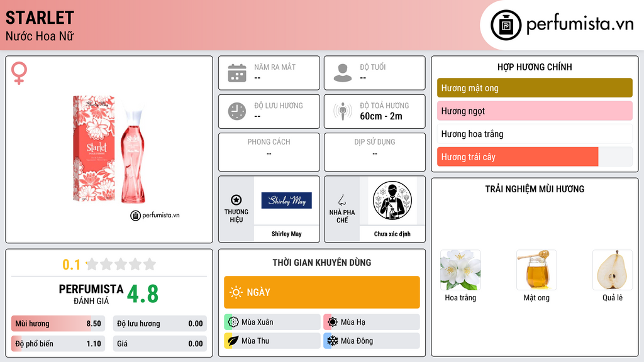The image size is (644, 362).
Task: Click the perfumista.vn watermark under product image
Action: [155, 215]
